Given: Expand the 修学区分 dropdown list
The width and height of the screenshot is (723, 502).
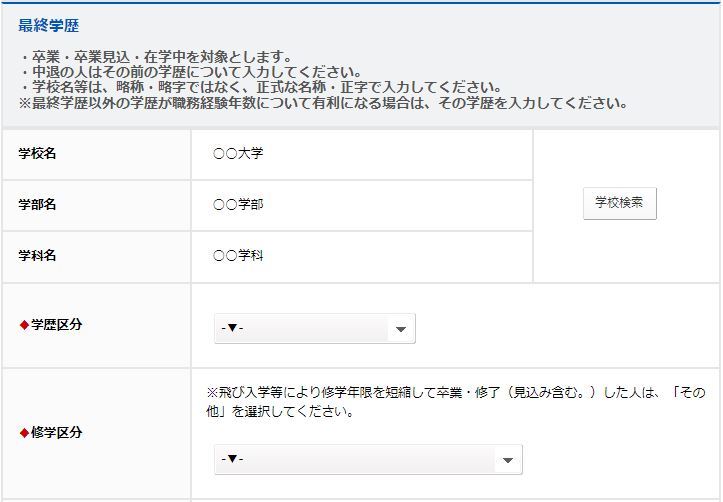Looking at the screenshot, I should tap(368, 459).
